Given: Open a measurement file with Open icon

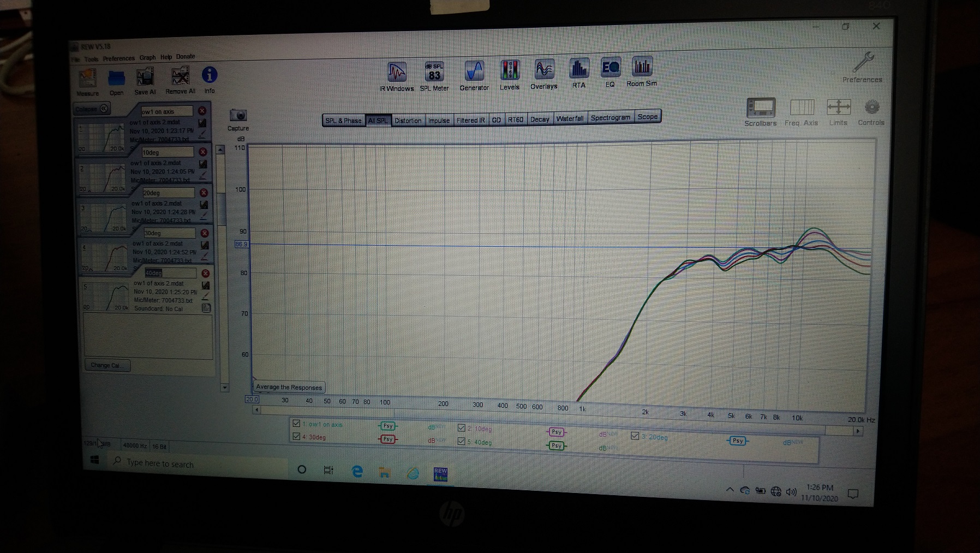Looking at the screenshot, I should coord(116,79).
